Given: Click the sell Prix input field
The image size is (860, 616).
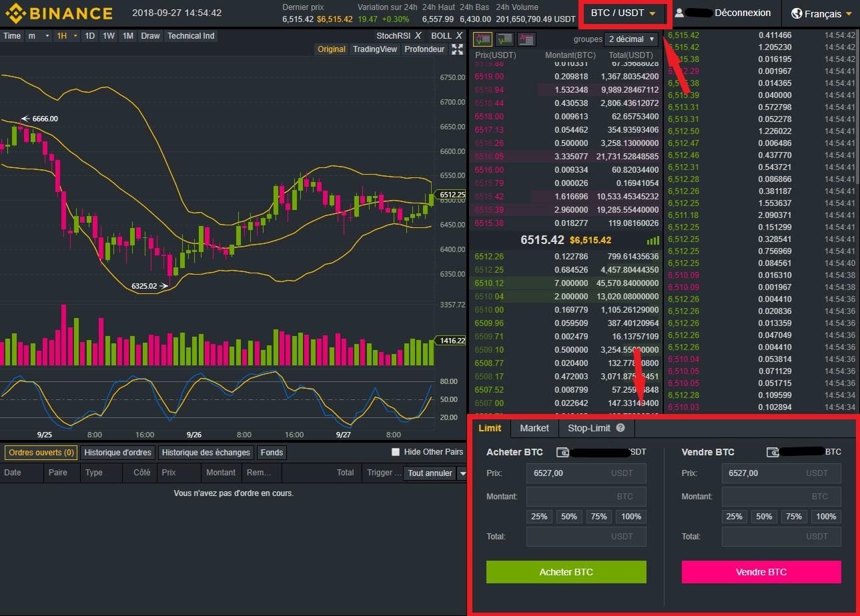Looking at the screenshot, I should (781, 473).
